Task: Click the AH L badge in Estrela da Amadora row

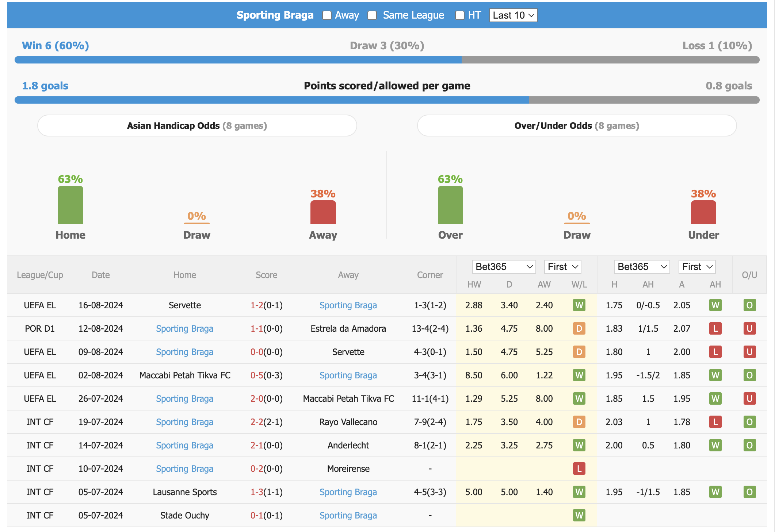Action: 715,328
